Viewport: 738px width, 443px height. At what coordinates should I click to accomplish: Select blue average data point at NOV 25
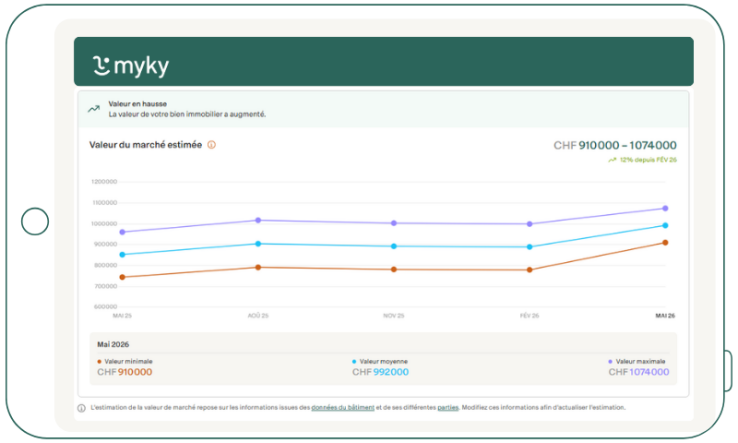[394, 246]
